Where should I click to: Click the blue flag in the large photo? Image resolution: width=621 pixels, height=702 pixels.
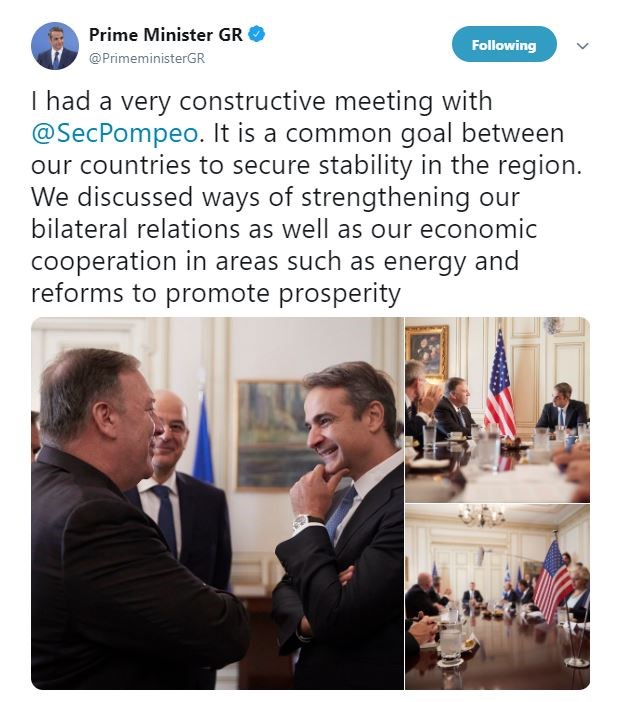[203, 440]
